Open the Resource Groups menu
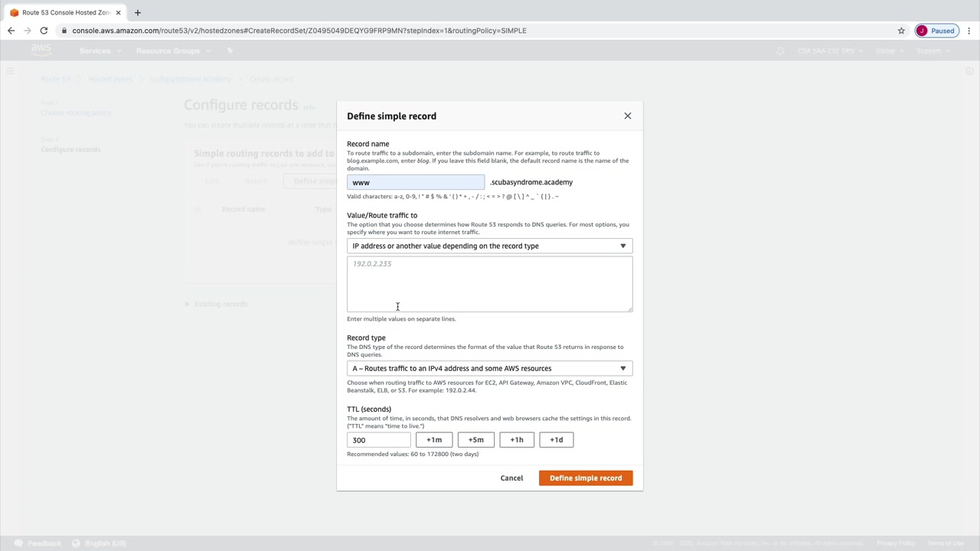The width and height of the screenshot is (980, 551). point(171,51)
